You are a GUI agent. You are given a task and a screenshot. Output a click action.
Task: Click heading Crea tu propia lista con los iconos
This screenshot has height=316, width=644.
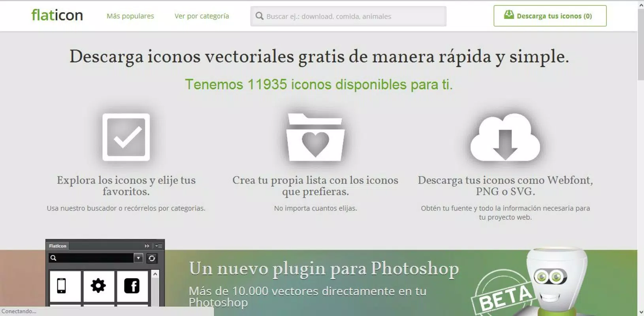315,186
